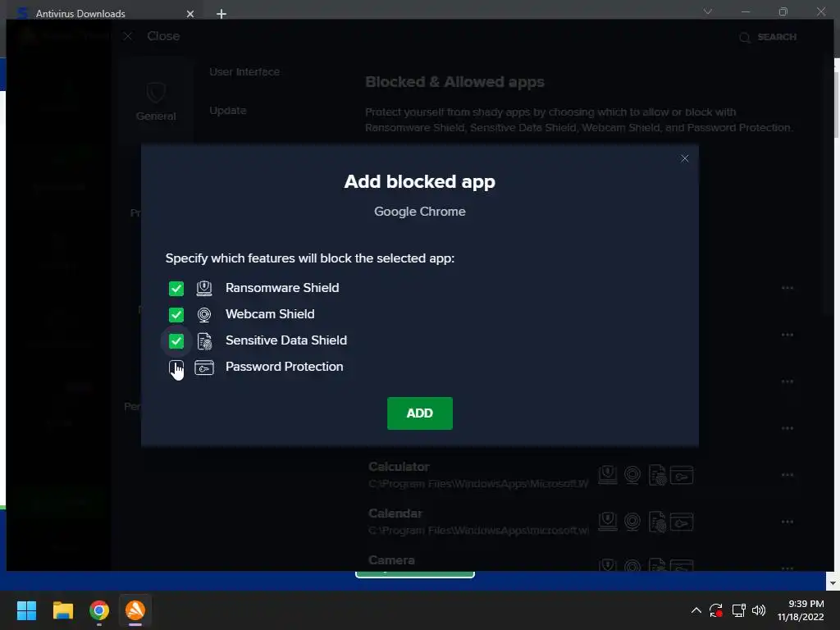Screen dimensions: 840x630
Task: Select the User Interface menu item
Action: [244, 72]
